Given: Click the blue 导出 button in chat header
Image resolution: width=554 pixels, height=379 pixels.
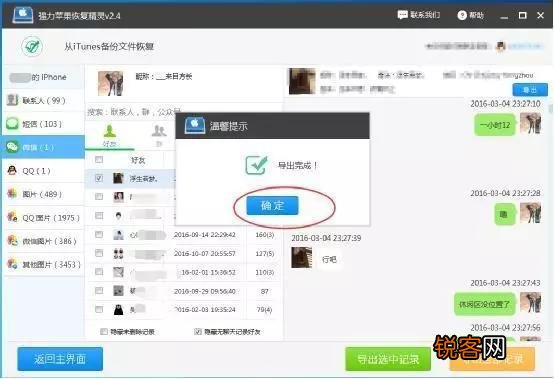Looking at the screenshot, I should (530, 90).
